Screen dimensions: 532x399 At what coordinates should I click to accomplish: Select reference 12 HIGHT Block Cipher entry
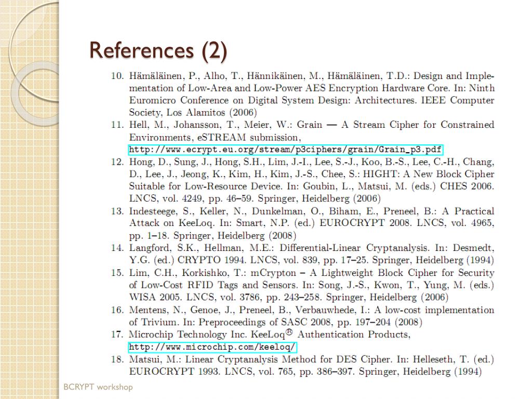coord(303,180)
